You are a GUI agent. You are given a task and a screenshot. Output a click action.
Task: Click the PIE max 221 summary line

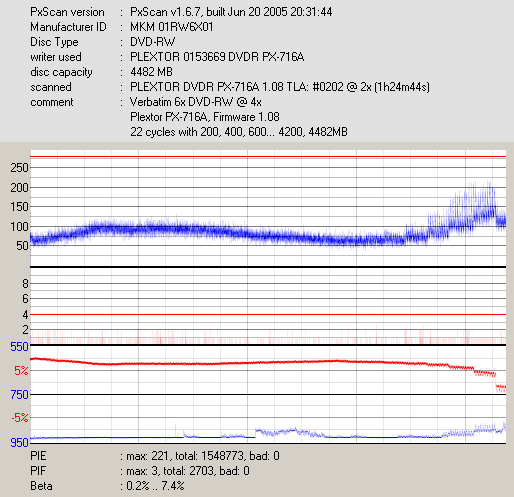(155, 456)
